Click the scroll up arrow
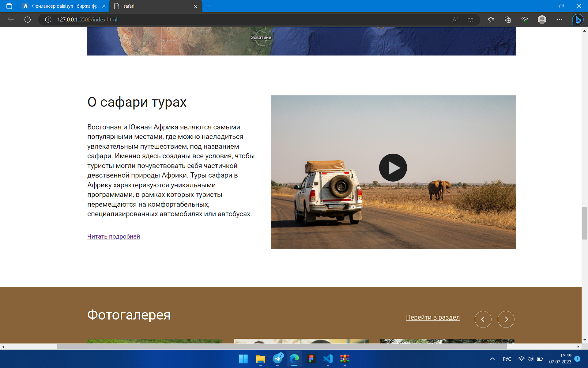588x368 pixels. pos(585,31)
